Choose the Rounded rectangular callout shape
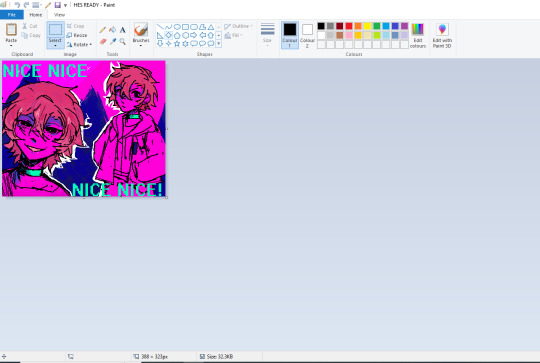 (194, 43)
